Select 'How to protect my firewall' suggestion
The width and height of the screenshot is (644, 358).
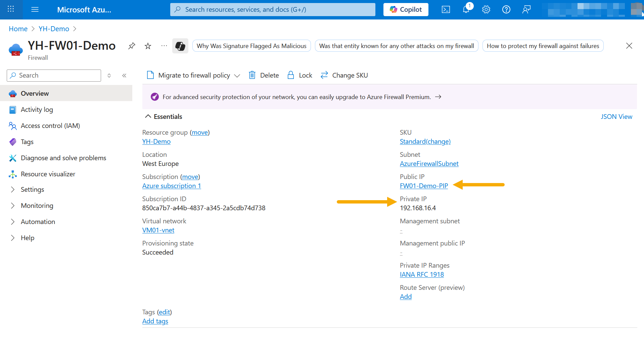[543, 46]
